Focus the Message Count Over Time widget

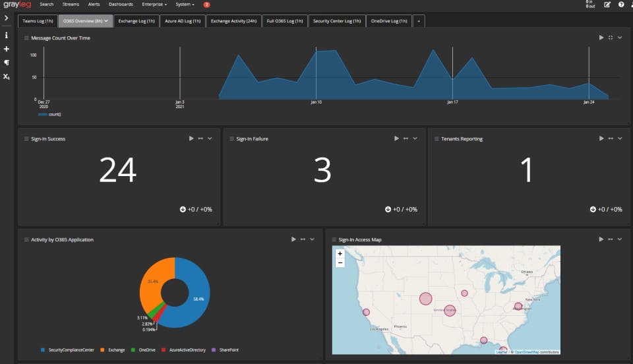[x=611, y=38]
